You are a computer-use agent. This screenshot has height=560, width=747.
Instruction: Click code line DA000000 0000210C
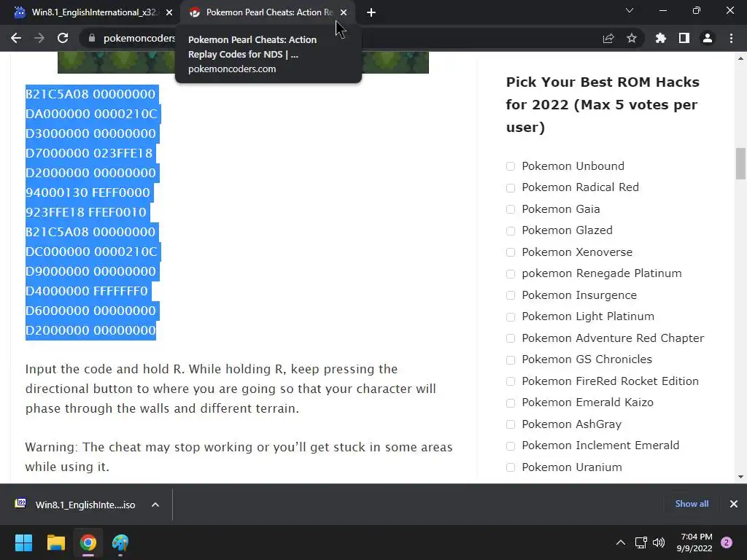pyautogui.click(x=91, y=114)
